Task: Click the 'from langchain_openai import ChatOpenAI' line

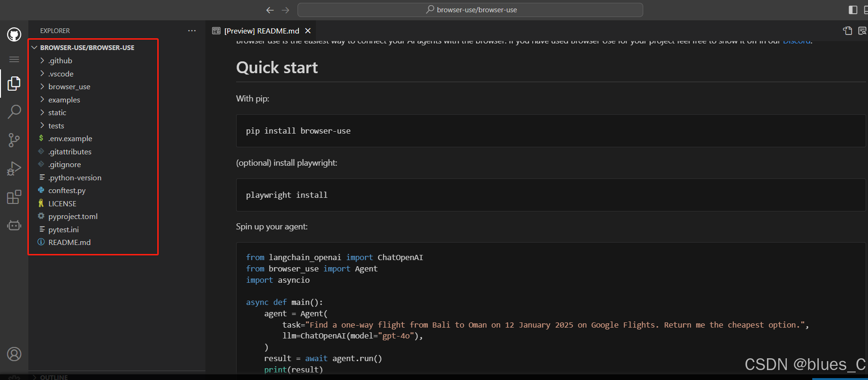Action: (x=334, y=258)
